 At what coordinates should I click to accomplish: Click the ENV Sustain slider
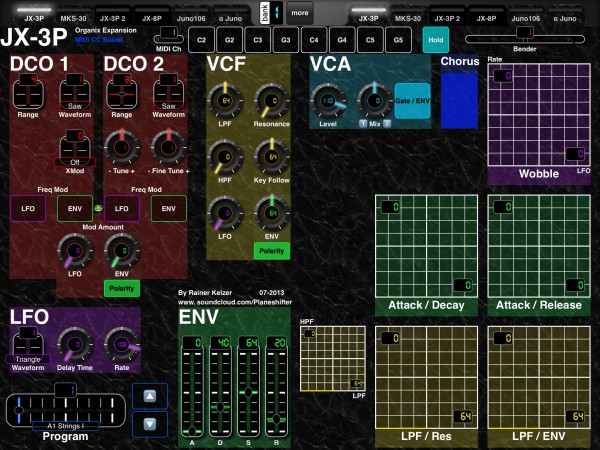248,386
